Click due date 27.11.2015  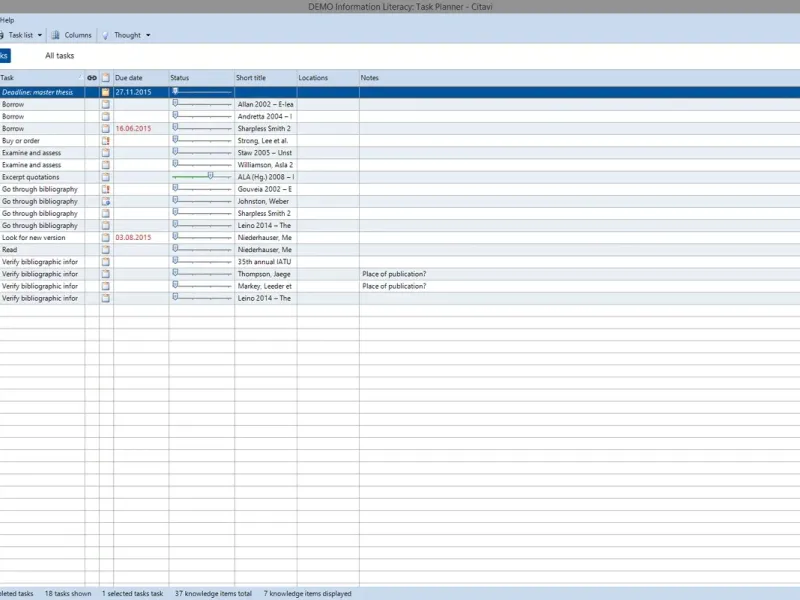click(x=133, y=92)
